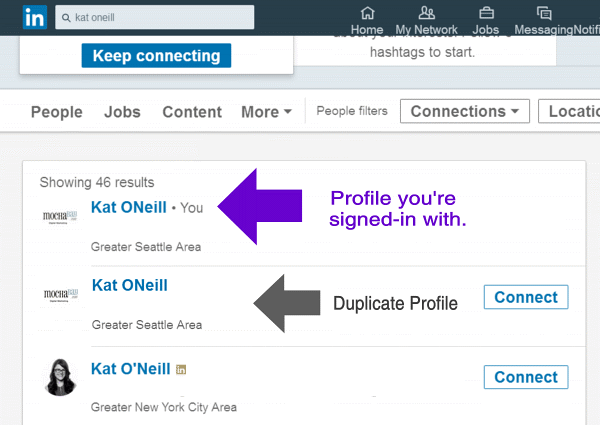Screen dimensions: 600x425
Task: Click Kat O'Neill's profile photo thumbnail
Action: (x=62, y=376)
